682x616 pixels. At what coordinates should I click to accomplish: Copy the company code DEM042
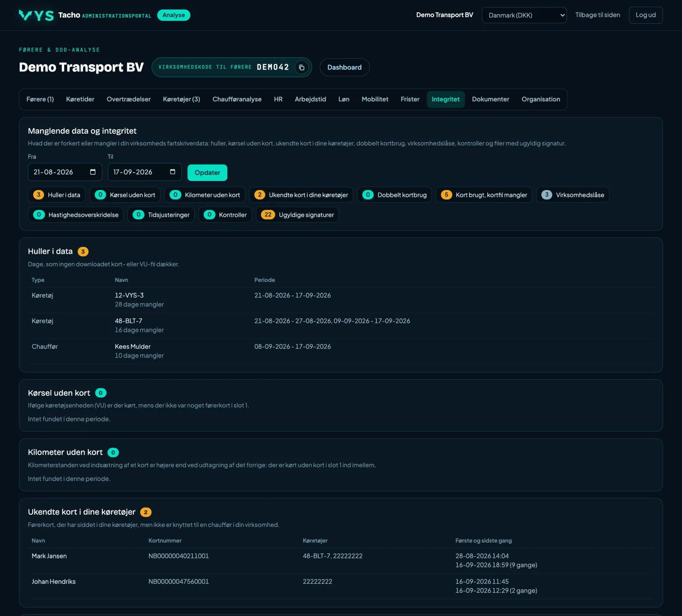point(301,67)
